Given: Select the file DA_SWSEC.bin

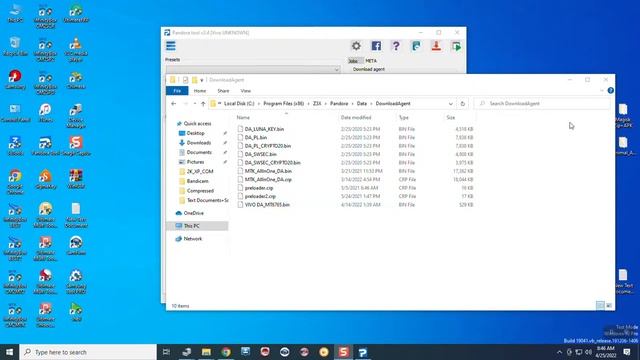Looking at the screenshot, I should point(260,154).
